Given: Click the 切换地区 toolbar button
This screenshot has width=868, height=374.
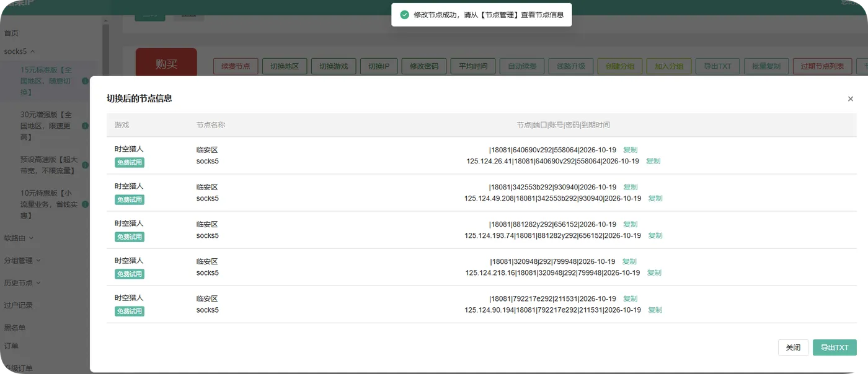Looking at the screenshot, I should click(285, 66).
